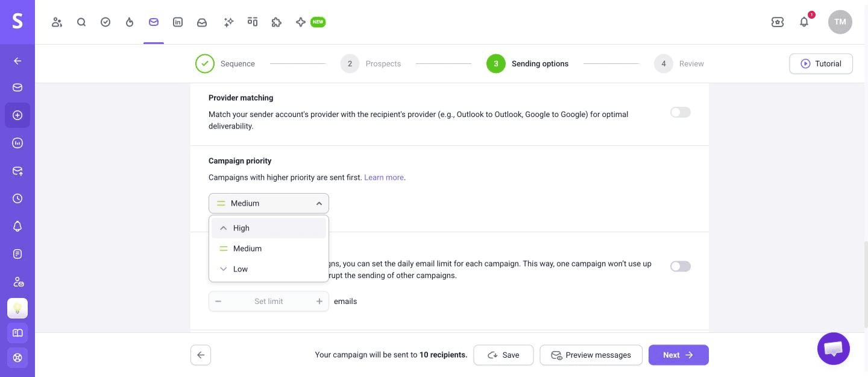Click the Set limit input field
868x377 pixels.
tap(269, 302)
